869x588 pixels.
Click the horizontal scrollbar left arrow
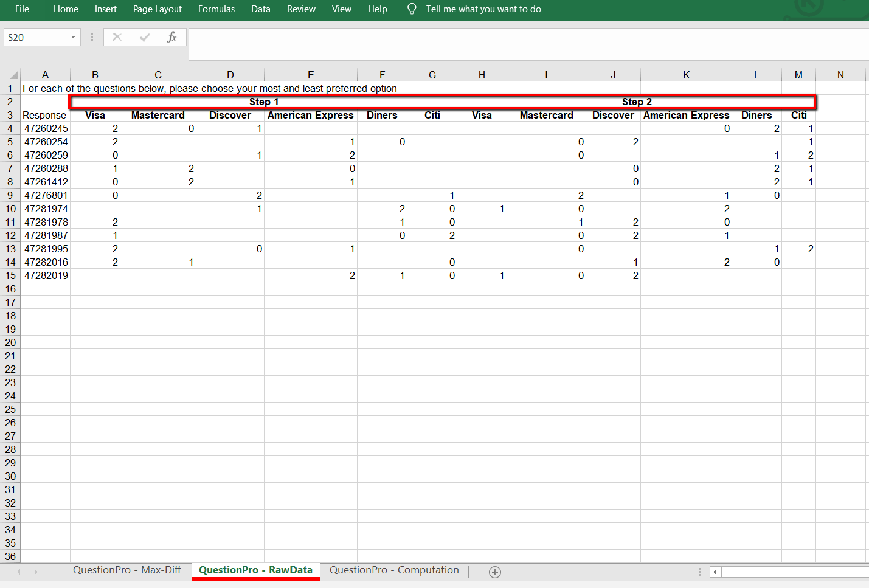click(716, 572)
